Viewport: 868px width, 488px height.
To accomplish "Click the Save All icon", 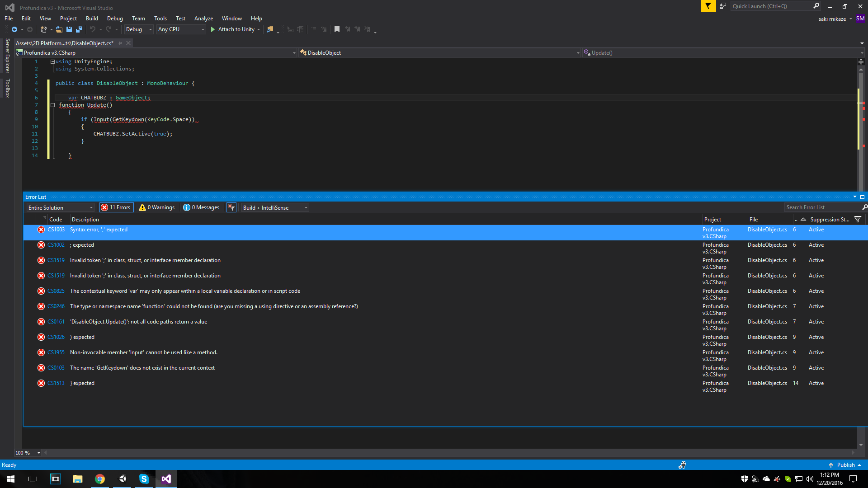I will (79, 29).
